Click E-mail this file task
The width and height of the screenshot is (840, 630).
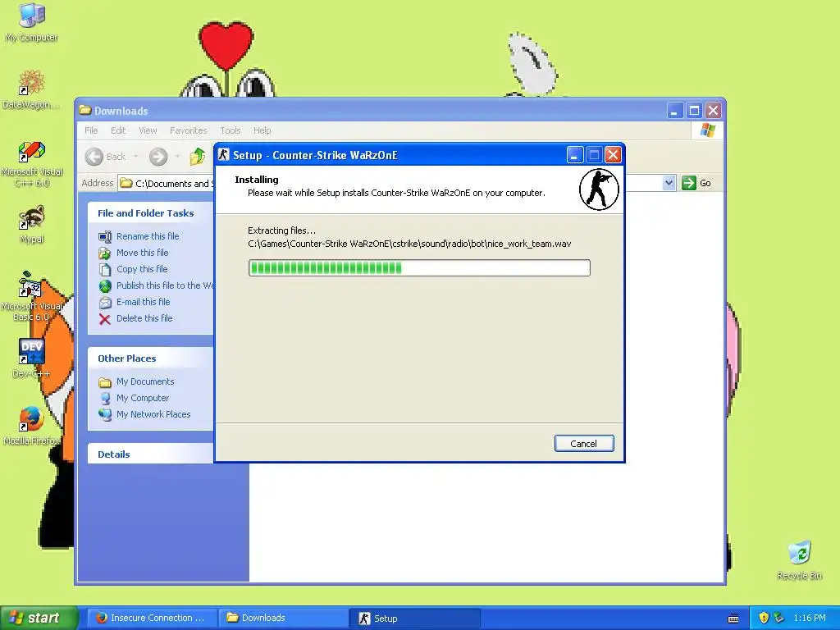pyautogui.click(x=143, y=302)
